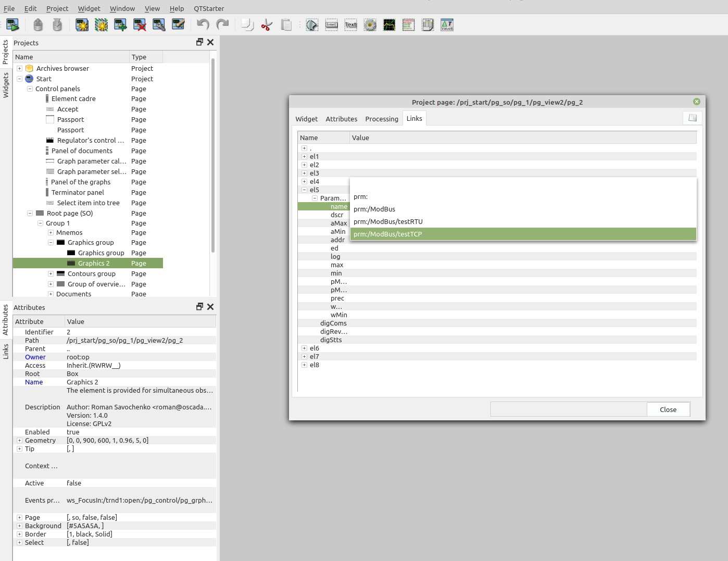This screenshot has width=728, height=561.
Task: Select the Contours group page in tree
Action: point(92,273)
